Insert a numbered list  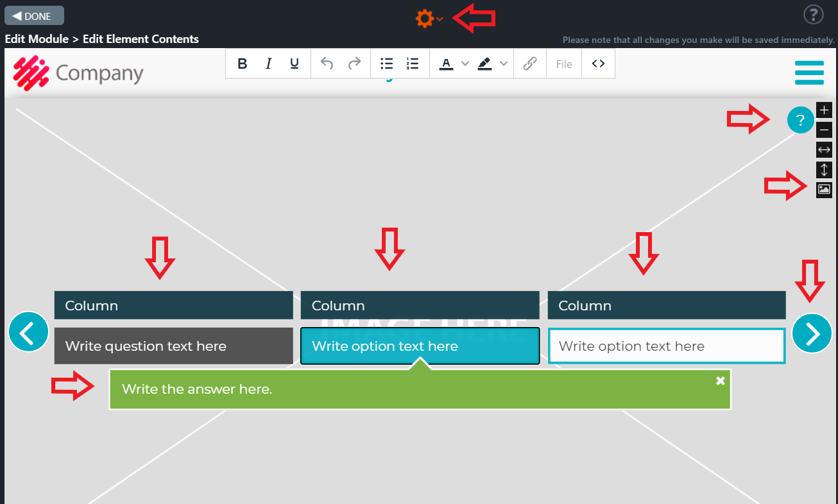[413, 63]
